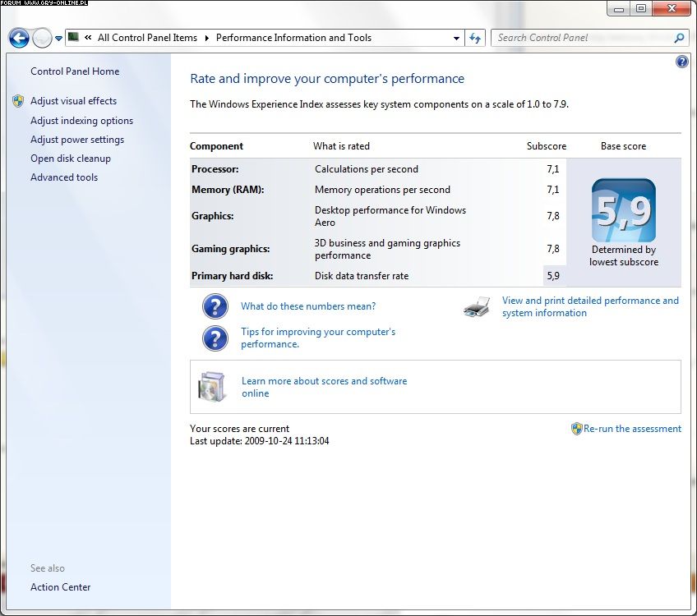Viewport: 697px width, 616px height.
Task: Open Adjust power settings
Action: click(77, 140)
